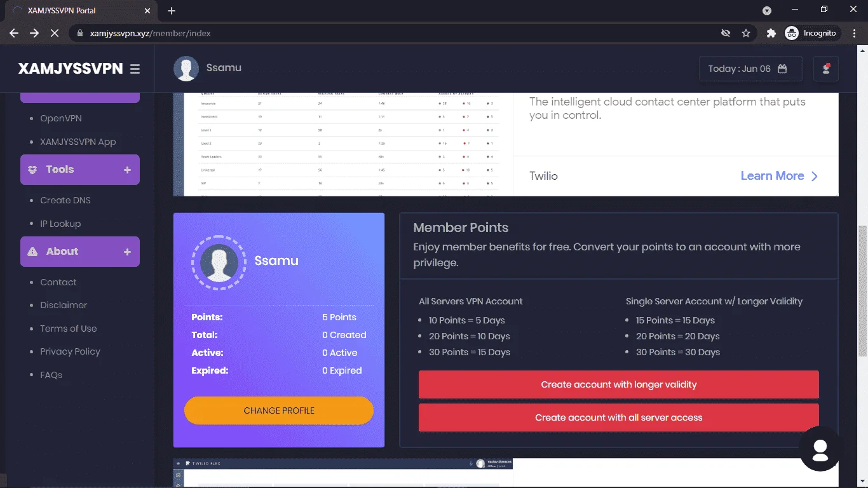Image resolution: width=868 pixels, height=488 pixels.
Task: Open Privacy Policy in sidebar
Action: tap(70, 351)
